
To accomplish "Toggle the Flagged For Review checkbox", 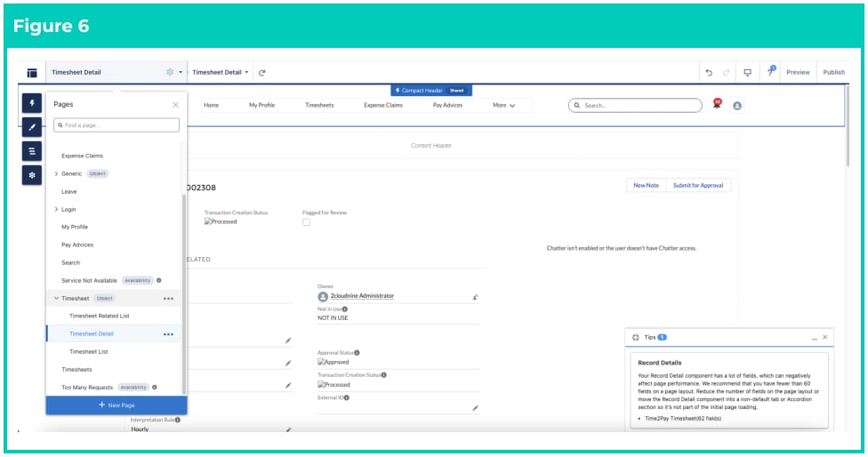I will [x=306, y=222].
